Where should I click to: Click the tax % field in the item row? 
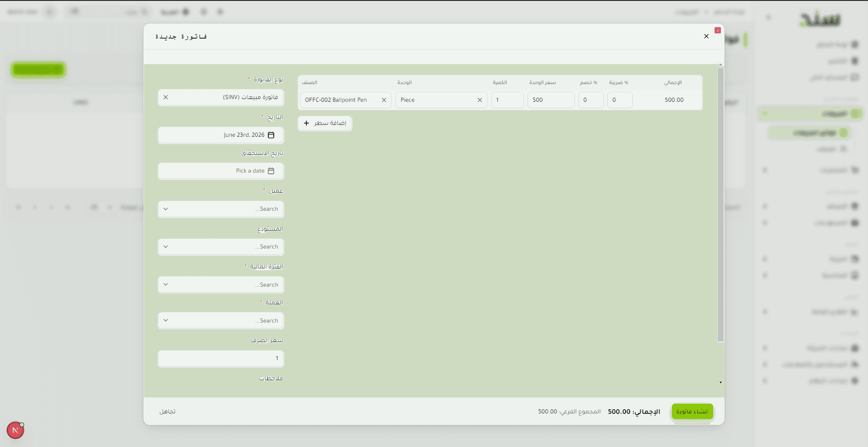[620, 100]
